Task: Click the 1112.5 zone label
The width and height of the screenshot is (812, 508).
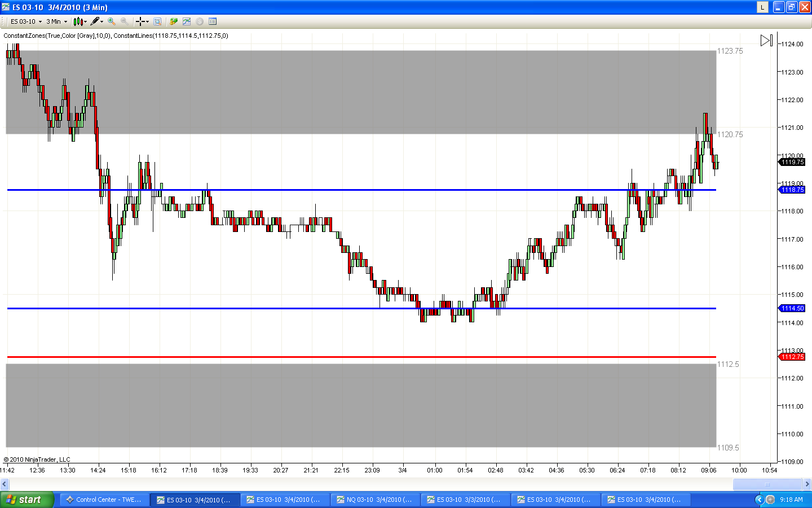Action: 728,364
